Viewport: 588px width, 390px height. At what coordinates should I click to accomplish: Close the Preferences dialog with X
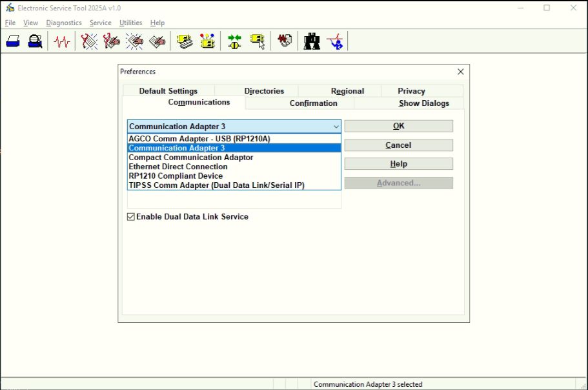tap(460, 72)
